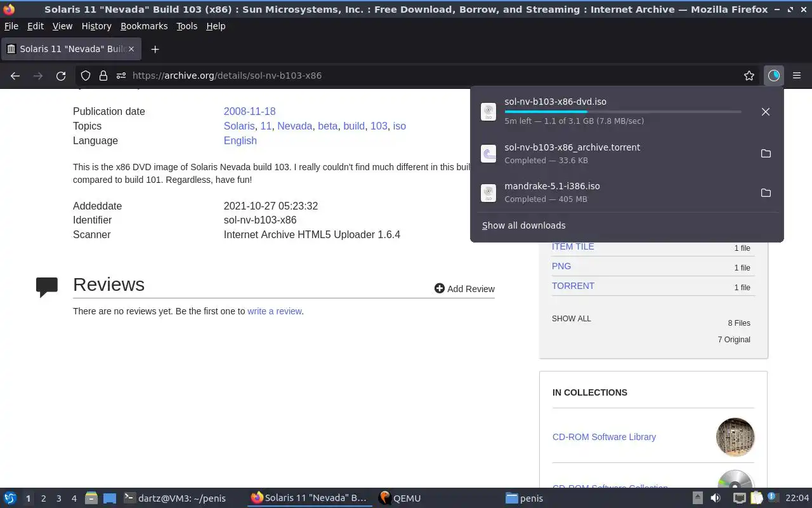This screenshot has height=508, width=812.
Task: Open the Edit menu
Action: coord(36,26)
